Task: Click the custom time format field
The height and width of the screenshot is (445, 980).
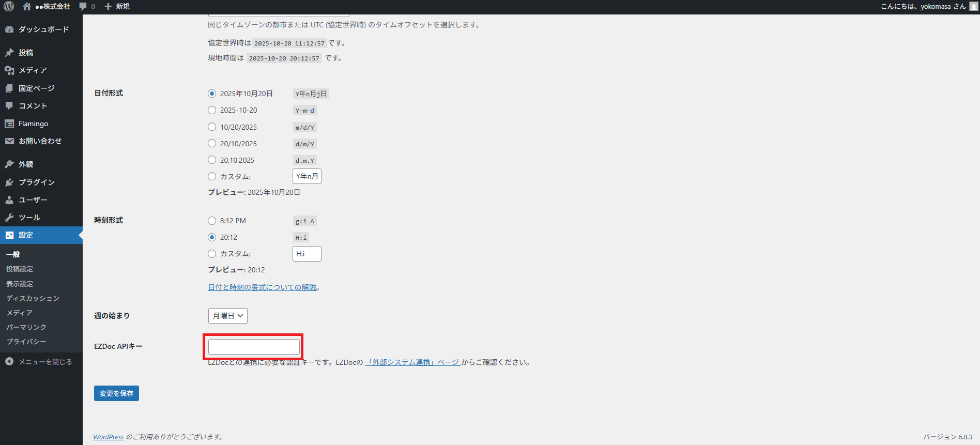Action: click(307, 254)
